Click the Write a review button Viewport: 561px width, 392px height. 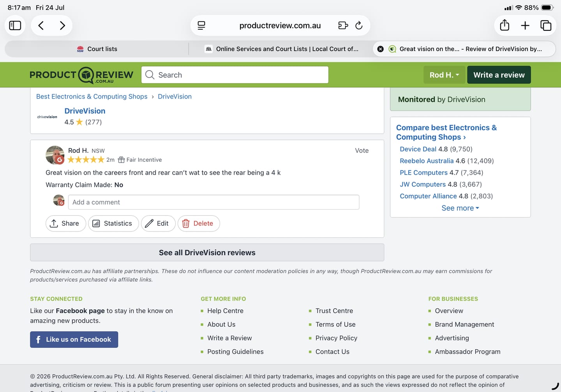point(499,75)
